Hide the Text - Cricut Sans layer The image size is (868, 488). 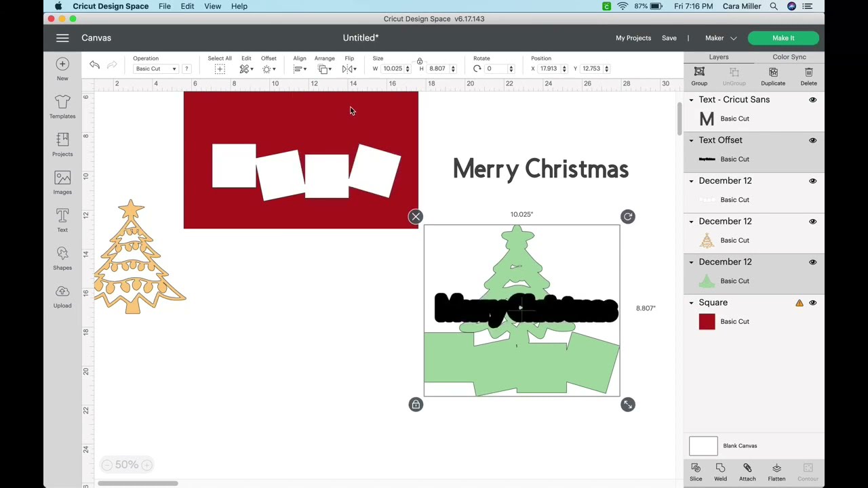(x=812, y=100)
